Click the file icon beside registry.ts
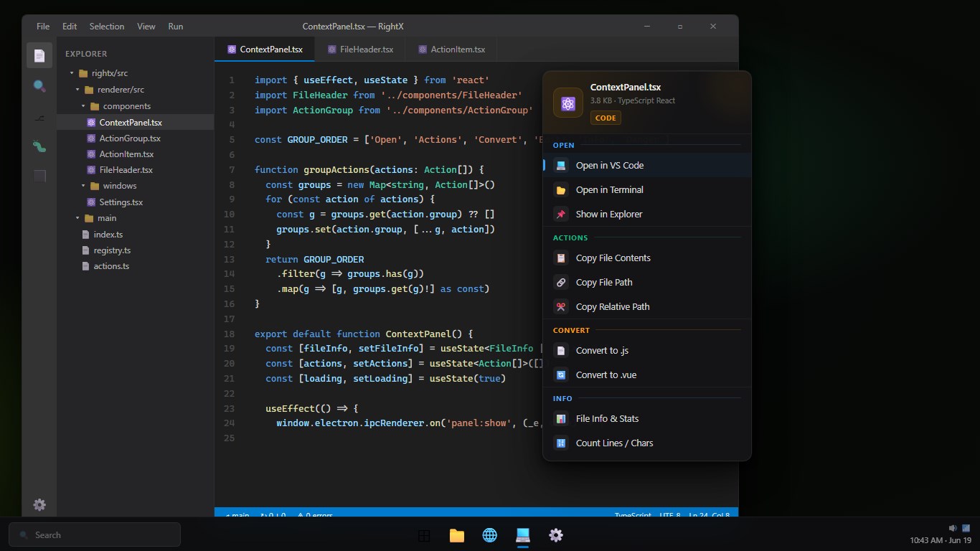This screenshot has width=980, height=551. coord(86,250)
